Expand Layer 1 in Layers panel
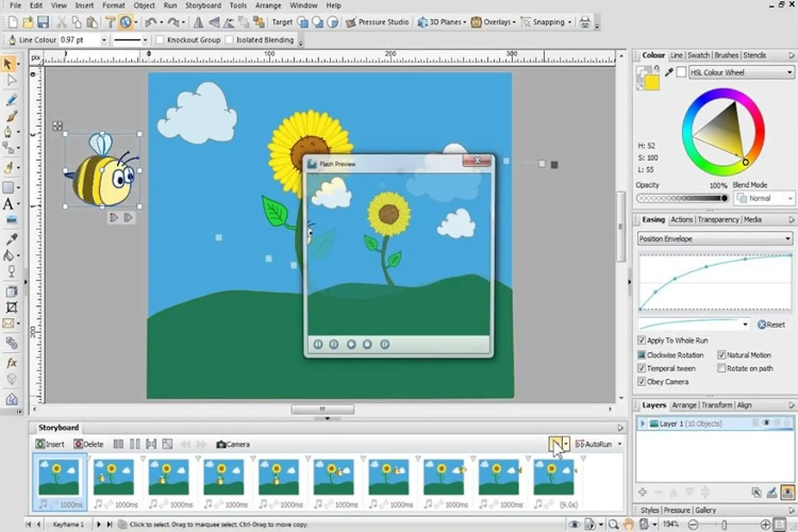798x532 pixels. (643, 424)
